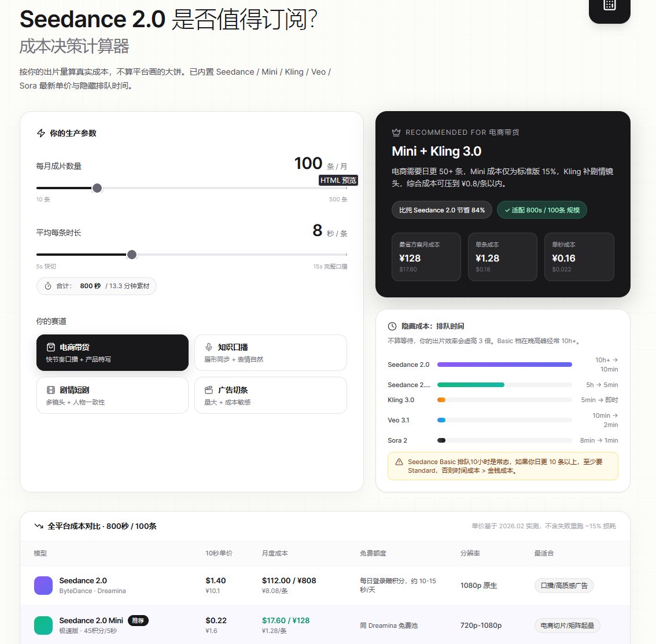Click the Kling 3.0 queue row label
This screenshot has height=644, width=656.
pos(401,400)
